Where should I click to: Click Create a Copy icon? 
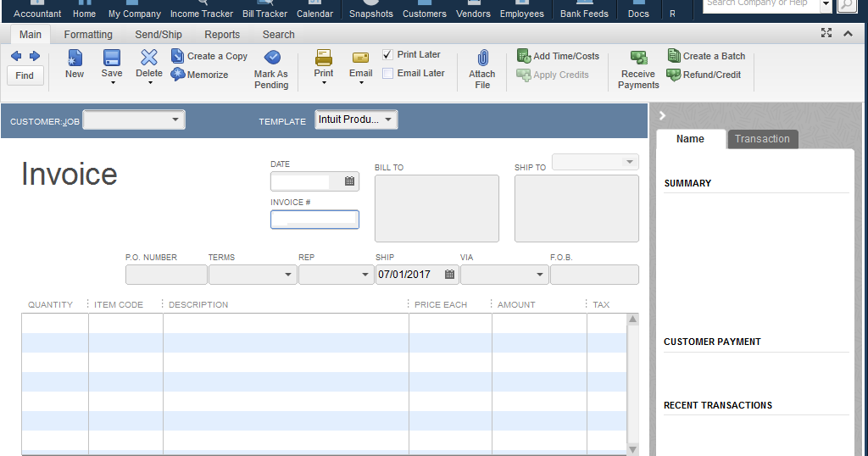click(x=177, y=56)
